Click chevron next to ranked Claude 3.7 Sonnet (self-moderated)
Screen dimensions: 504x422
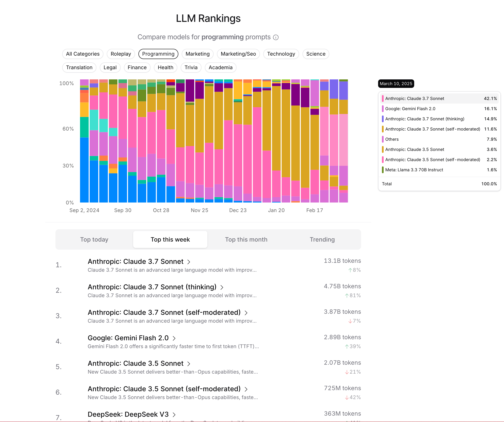pyautogui.click(x=246, y=313)
